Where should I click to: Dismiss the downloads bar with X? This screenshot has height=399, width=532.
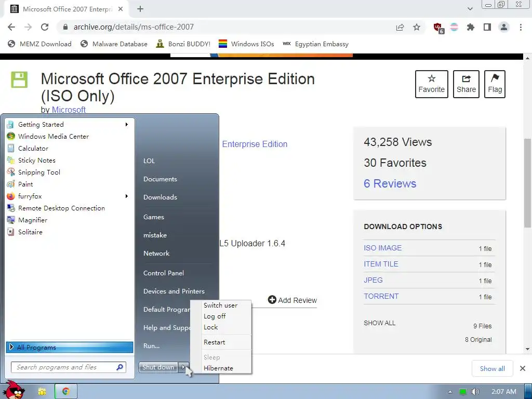click(523, 368)
